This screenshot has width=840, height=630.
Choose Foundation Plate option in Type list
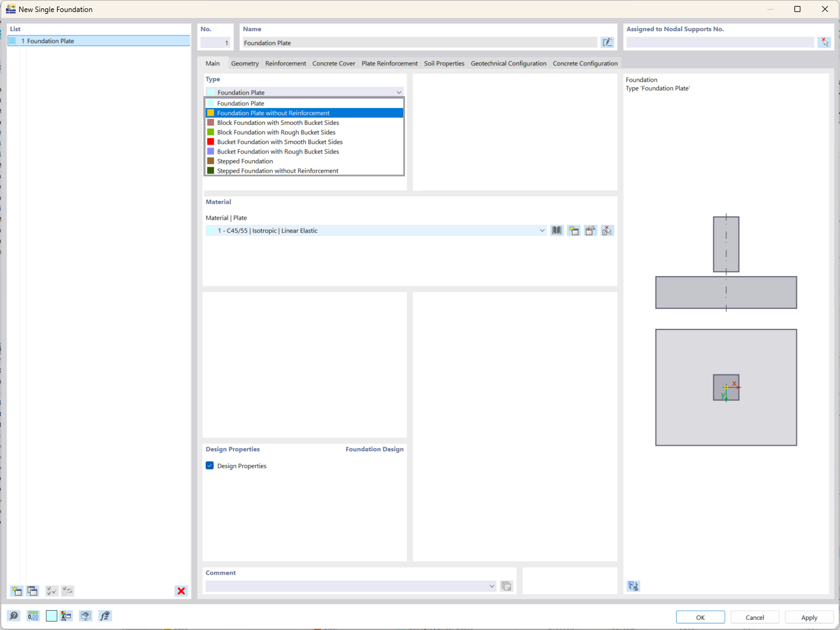click(x=304, y=103)
